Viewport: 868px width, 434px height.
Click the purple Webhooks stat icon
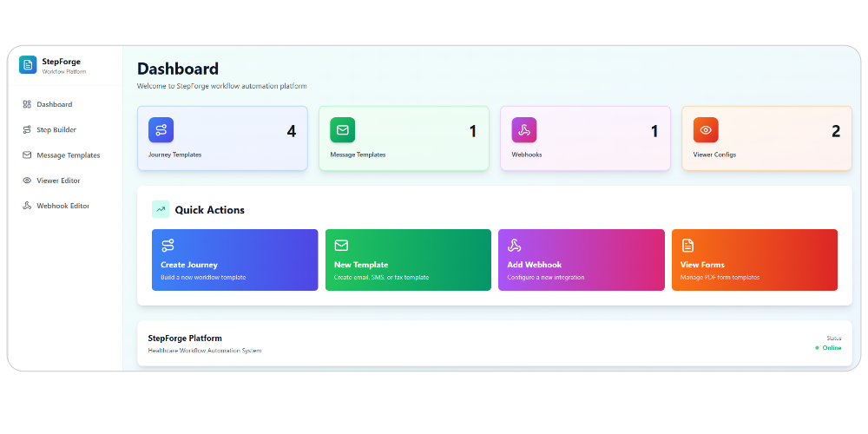[523, 130]
